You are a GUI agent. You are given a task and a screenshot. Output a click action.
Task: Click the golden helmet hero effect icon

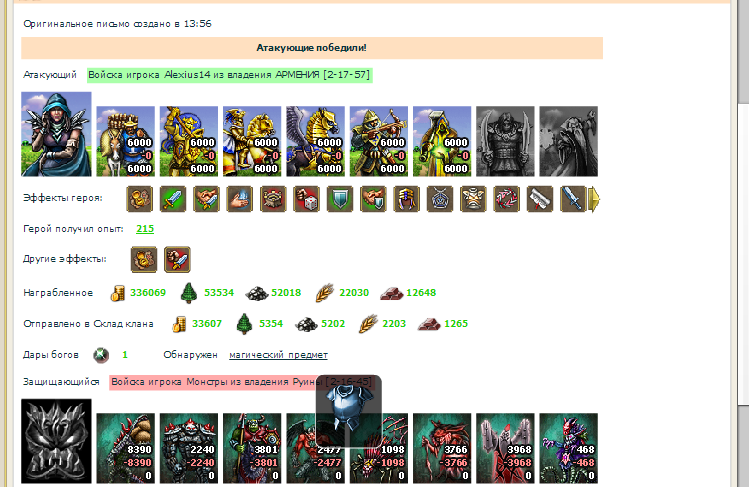[407, 199]
